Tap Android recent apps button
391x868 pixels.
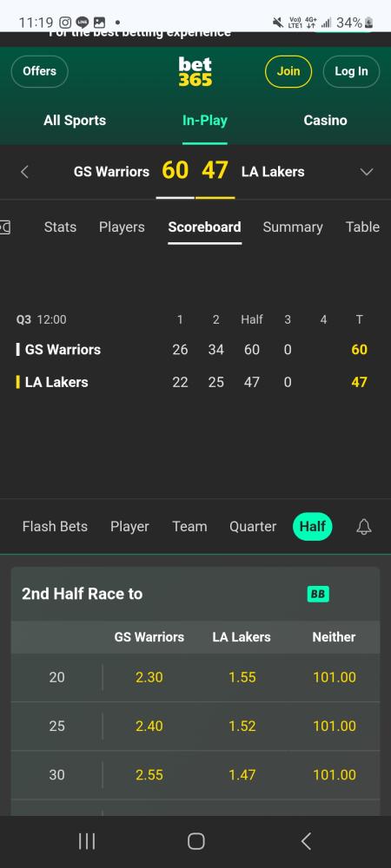coord(87,841)
